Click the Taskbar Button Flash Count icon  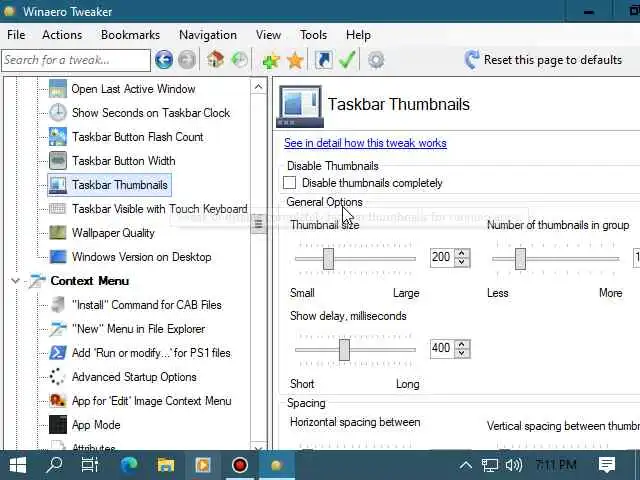coord(58,137)
